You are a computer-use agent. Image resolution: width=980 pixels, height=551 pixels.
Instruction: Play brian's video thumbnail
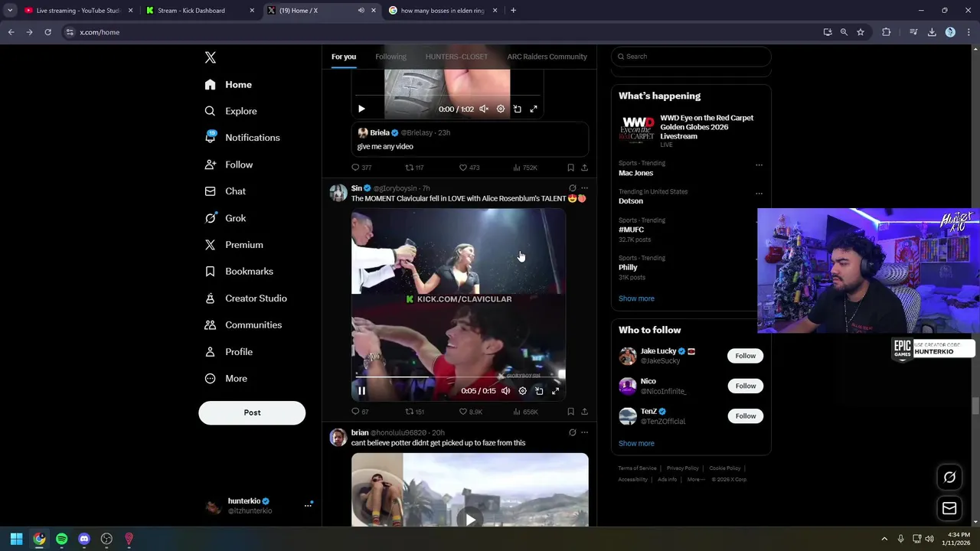[x=470, y=519]
